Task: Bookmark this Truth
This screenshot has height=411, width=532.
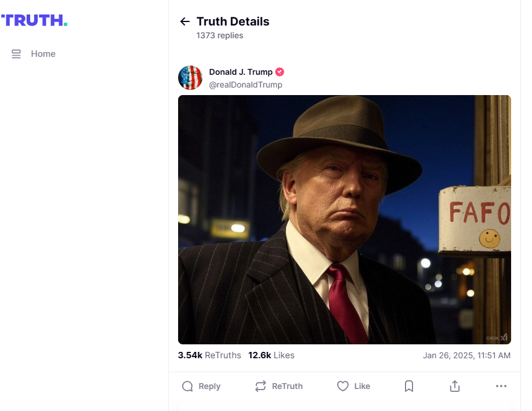Action: [409, 386]
